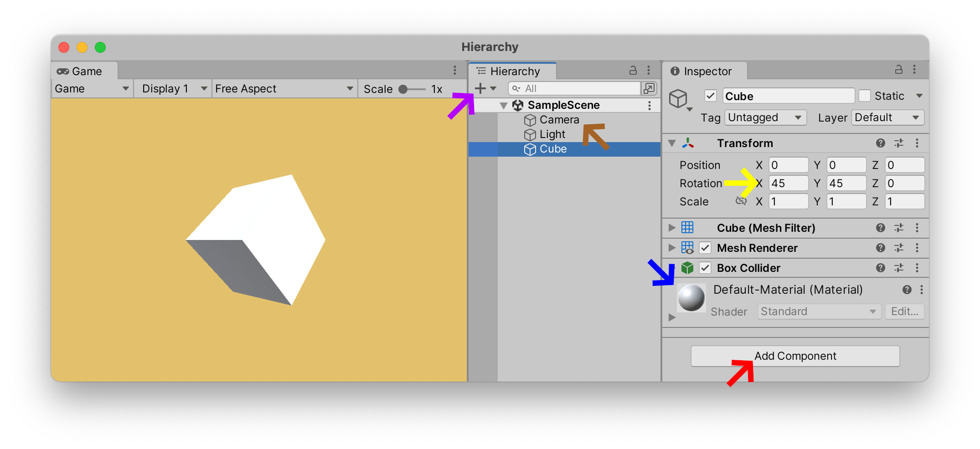Open the Game panel three-dot menu

coord(454,70)
